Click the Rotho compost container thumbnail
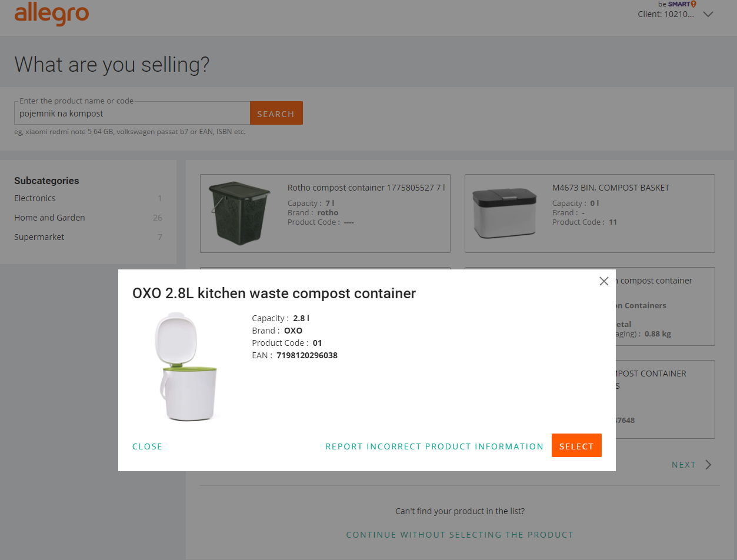Image resolution: width=737 pixels, height=560 pixels. tap(239, 213)
